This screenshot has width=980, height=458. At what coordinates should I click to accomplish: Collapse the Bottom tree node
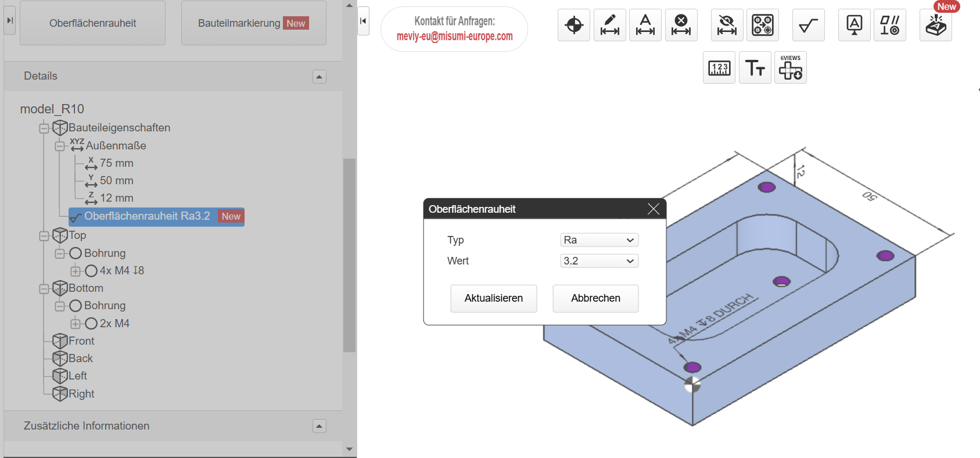44,289
